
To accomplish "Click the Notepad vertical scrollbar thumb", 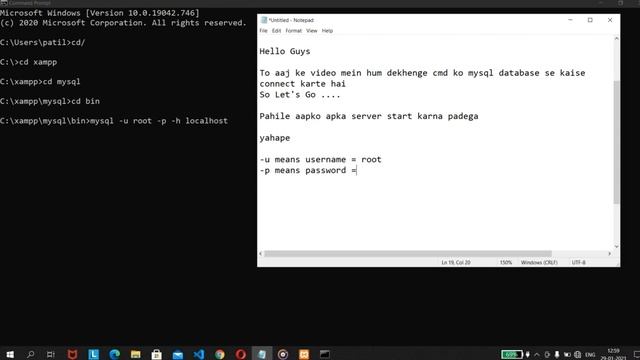I will coord(616,142).
